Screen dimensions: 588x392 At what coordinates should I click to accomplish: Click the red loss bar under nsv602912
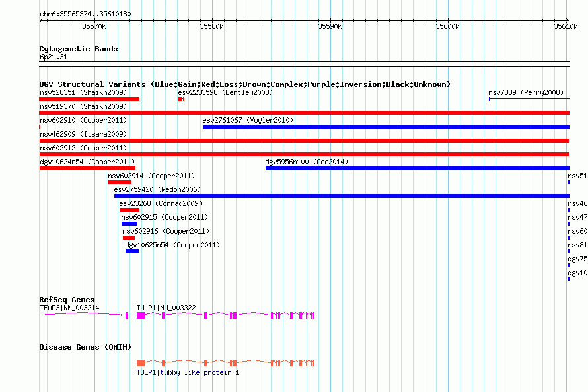[x=304, y=154]
